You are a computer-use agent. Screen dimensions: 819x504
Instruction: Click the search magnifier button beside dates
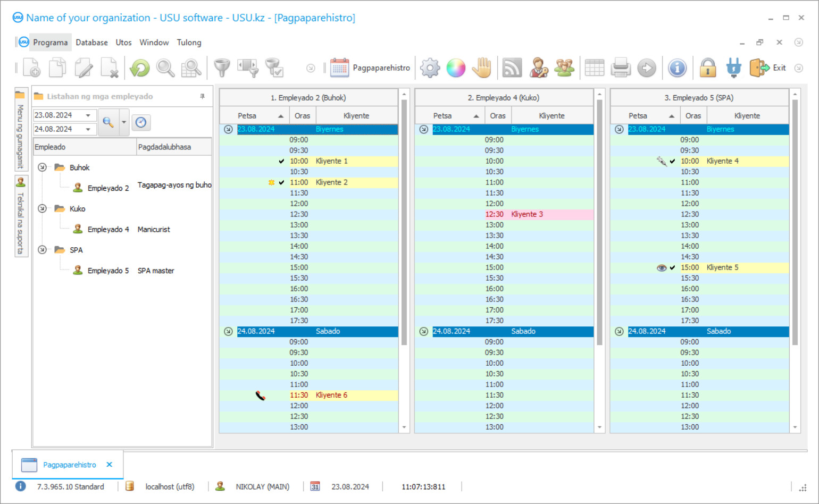coord(108,122)
